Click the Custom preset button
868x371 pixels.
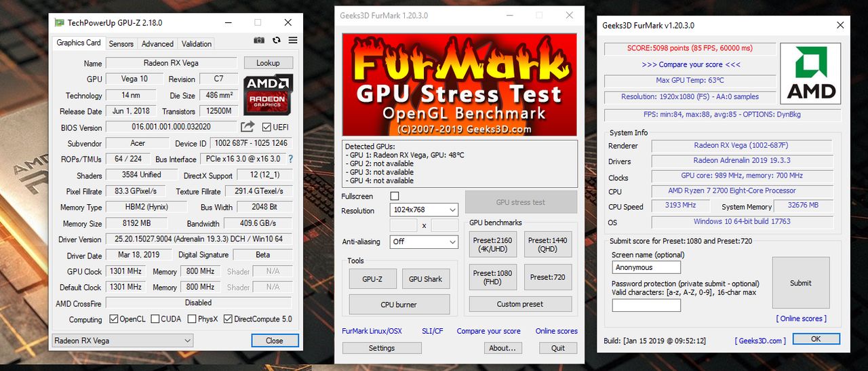520,304
